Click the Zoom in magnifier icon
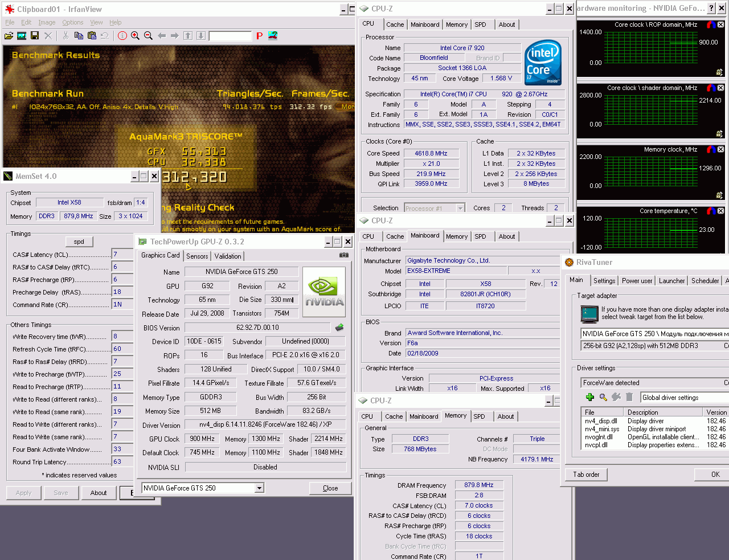The image size is (729, 560). [x=135, y=36]
